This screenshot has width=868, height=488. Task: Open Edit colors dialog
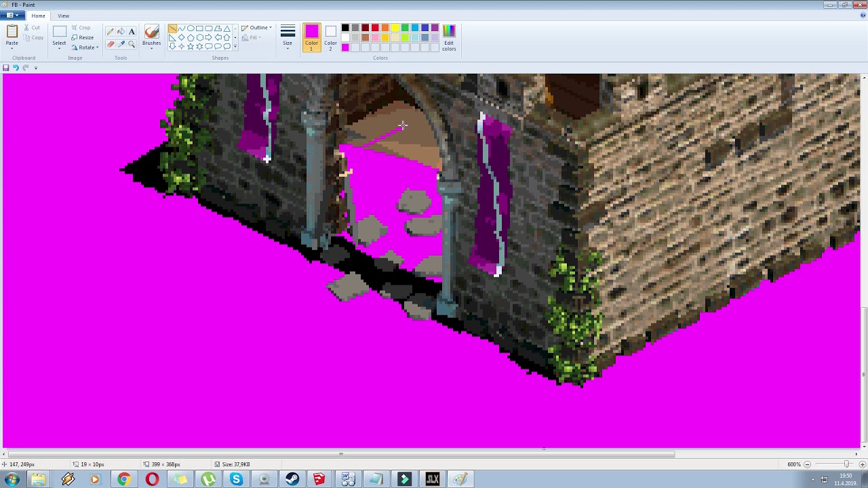click(x=449, y=38)
